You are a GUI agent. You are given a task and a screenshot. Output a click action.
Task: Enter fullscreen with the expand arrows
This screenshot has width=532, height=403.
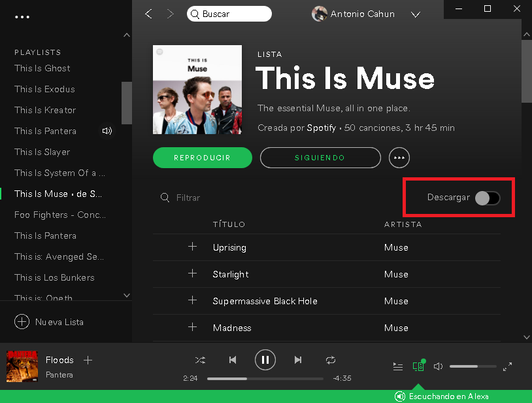pos(507,366)
